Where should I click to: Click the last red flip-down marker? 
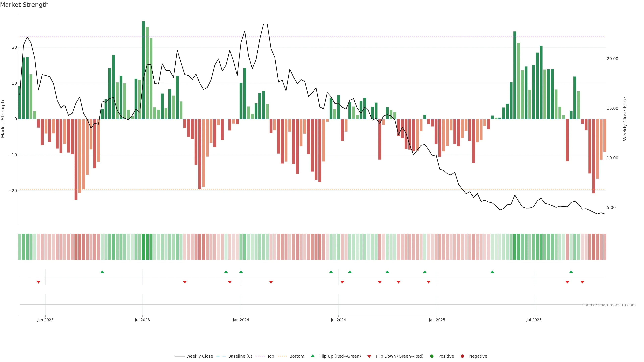click(582, 282)
